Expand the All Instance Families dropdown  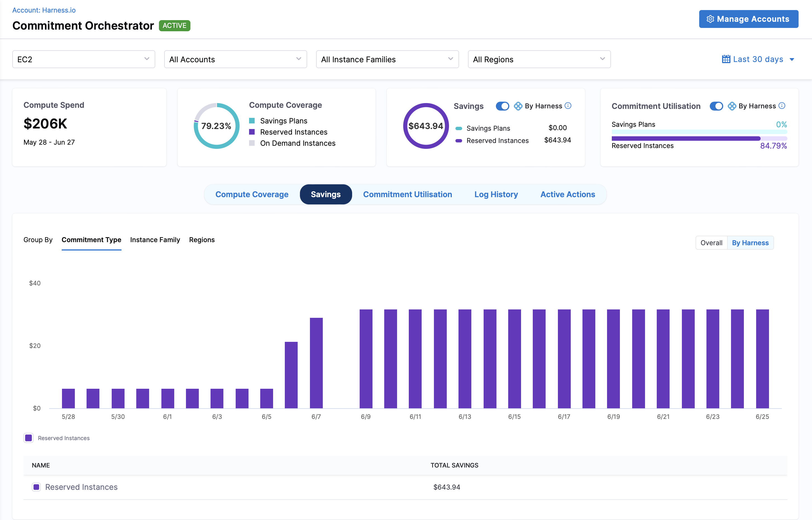coord(387,59)
